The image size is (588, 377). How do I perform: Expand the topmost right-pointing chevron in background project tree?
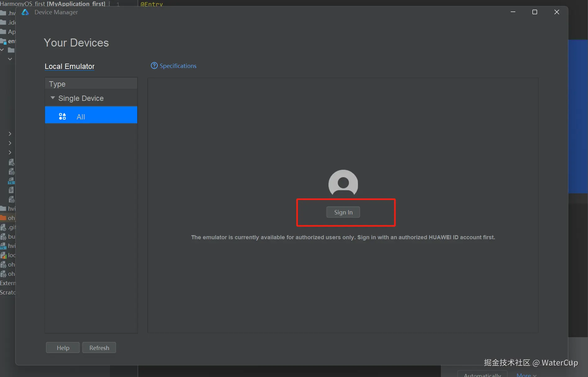(10, 134)
